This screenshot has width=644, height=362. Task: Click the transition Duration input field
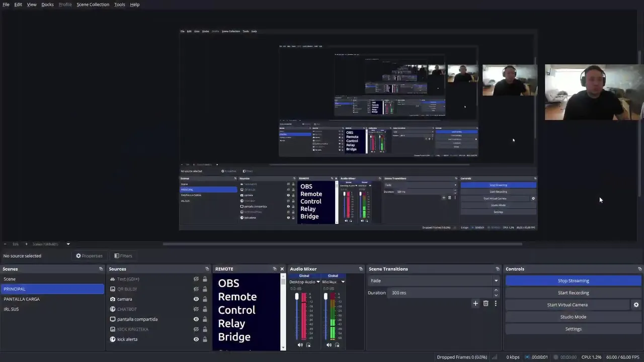(440, 293)
